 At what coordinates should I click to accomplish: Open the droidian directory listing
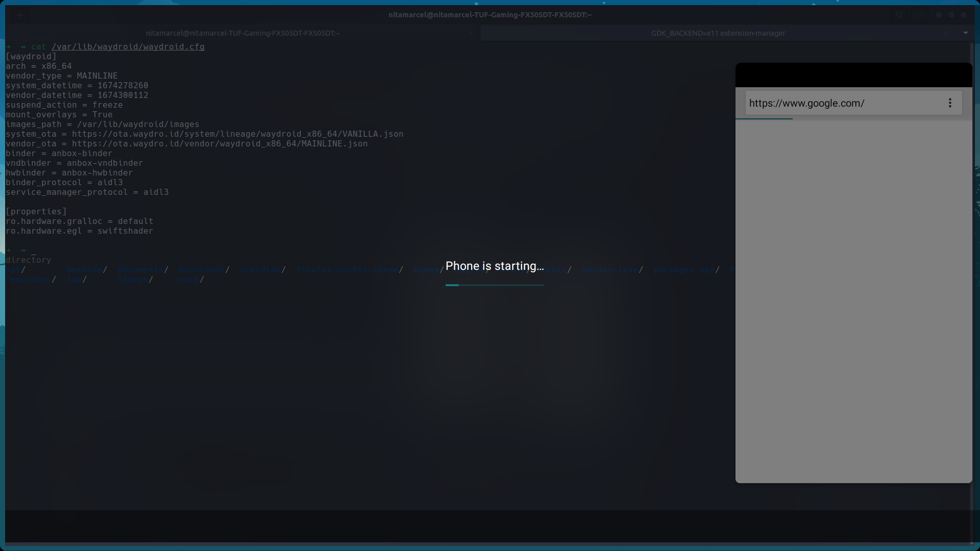[x=260, y=269]
